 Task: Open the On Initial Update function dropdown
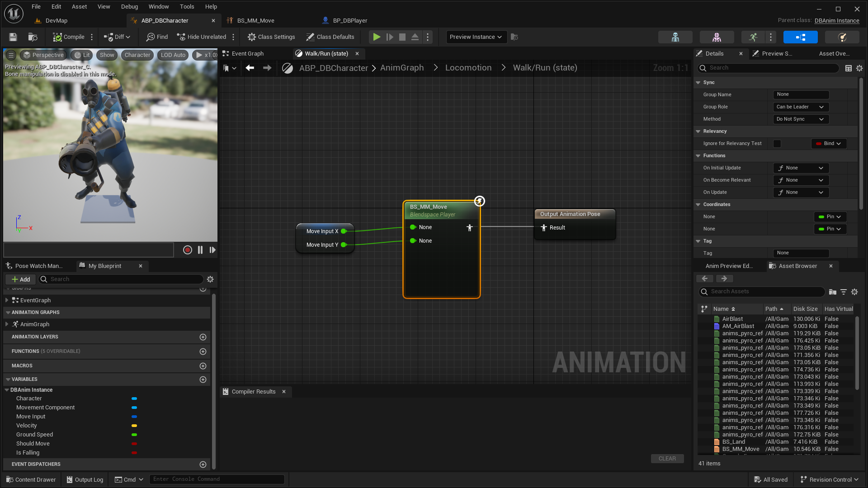pyautogui.click(x=800, y=168)
